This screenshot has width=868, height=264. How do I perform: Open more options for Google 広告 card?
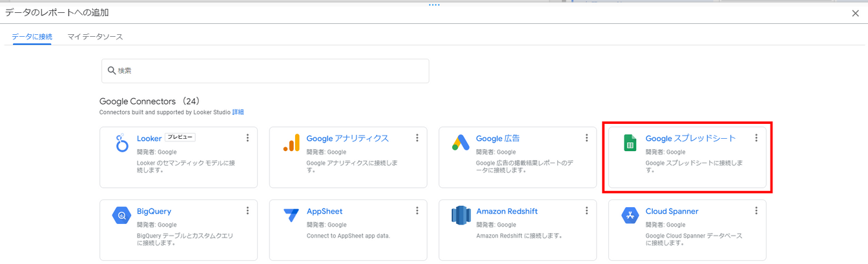pos(586,138)
